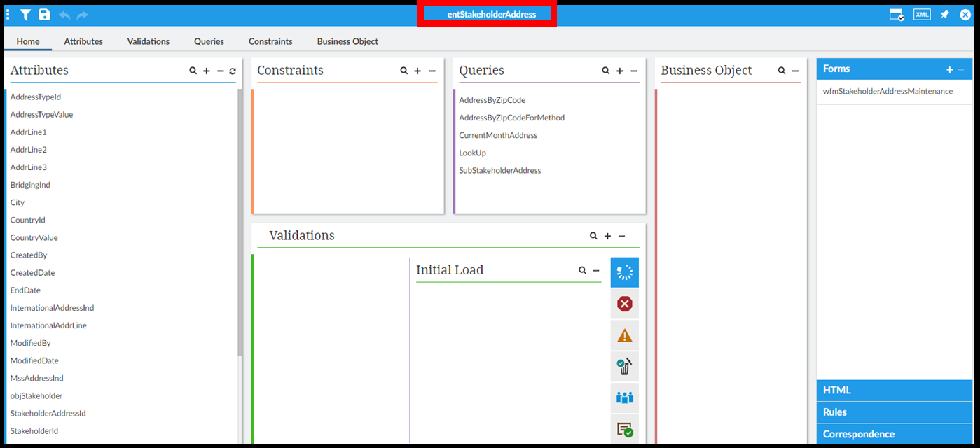Search within the Business Object panel
Screen dimensions: 980x448
tap(782, 71)
